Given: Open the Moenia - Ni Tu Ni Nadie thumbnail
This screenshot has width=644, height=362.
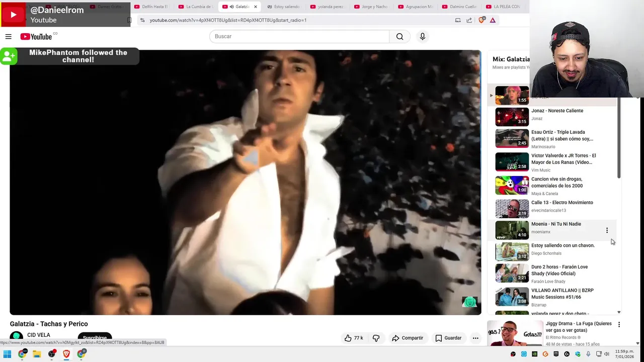Looking at the screenshot, I should (x=512, y=230).
